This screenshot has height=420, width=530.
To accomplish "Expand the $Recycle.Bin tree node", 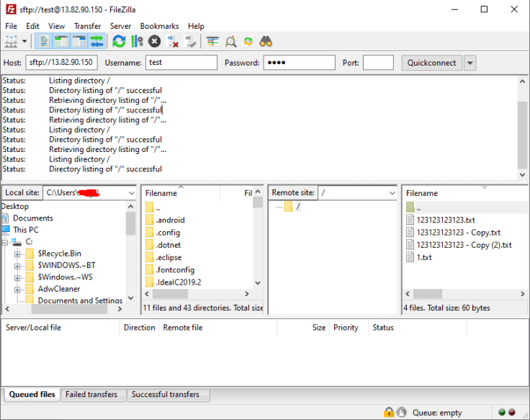I will pyautogui.click(x=17, y=254).
